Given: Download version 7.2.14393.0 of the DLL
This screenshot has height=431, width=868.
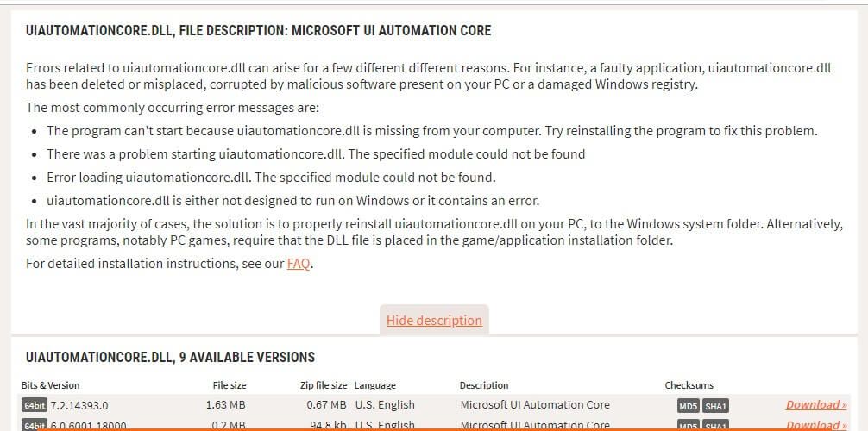Looking at the screenshot, I should click(x=816, y=404).
